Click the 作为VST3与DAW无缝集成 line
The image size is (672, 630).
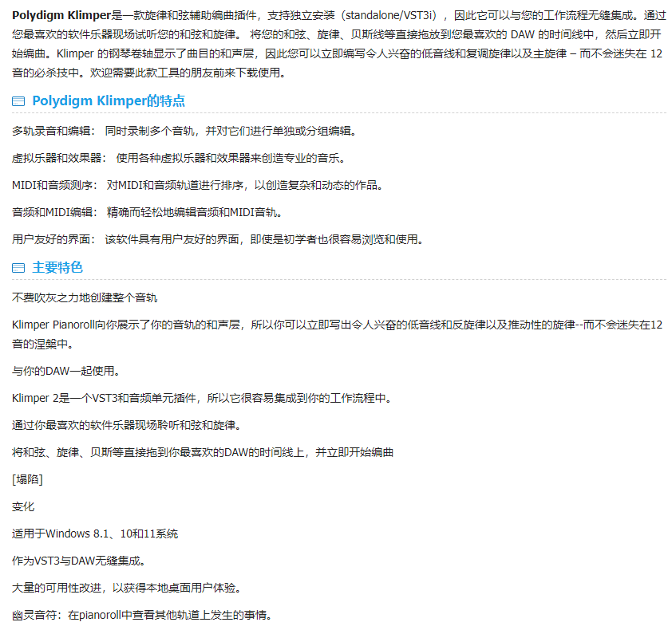pos(79,561)
